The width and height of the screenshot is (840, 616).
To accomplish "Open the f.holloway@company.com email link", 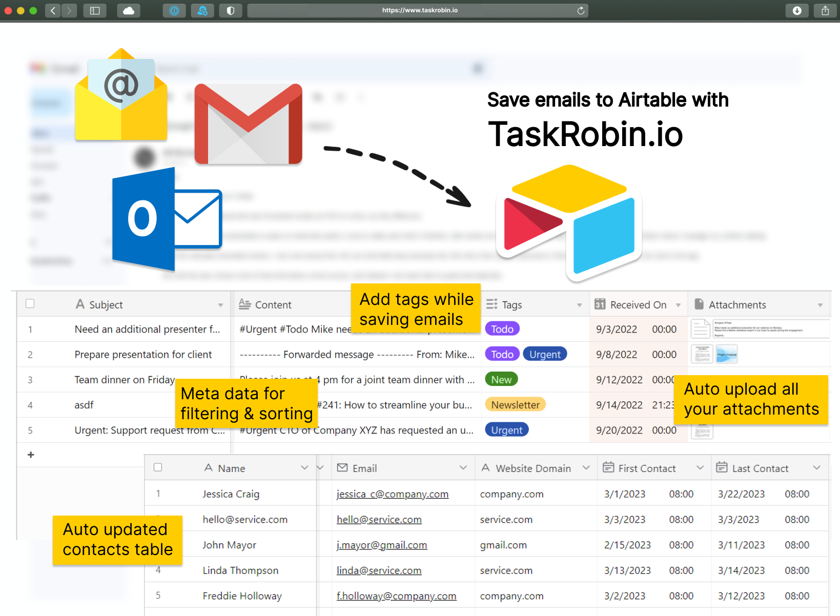I will [397, 596].
